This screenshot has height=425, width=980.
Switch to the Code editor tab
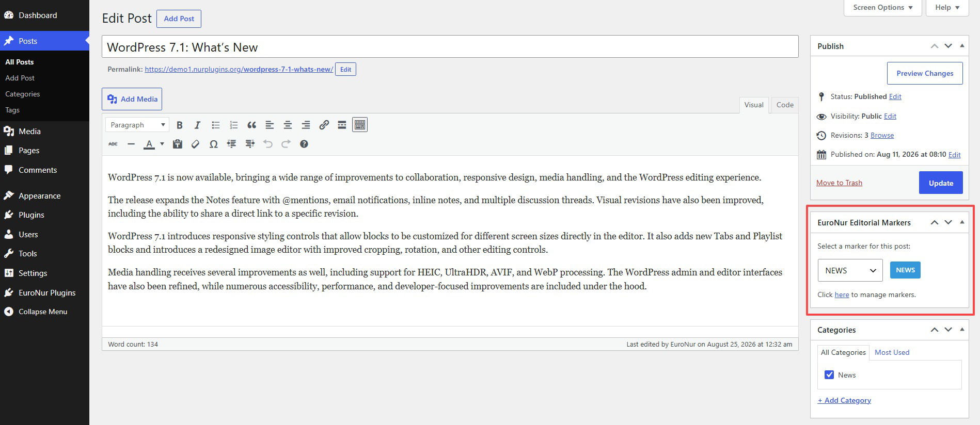tap(785, 105)
